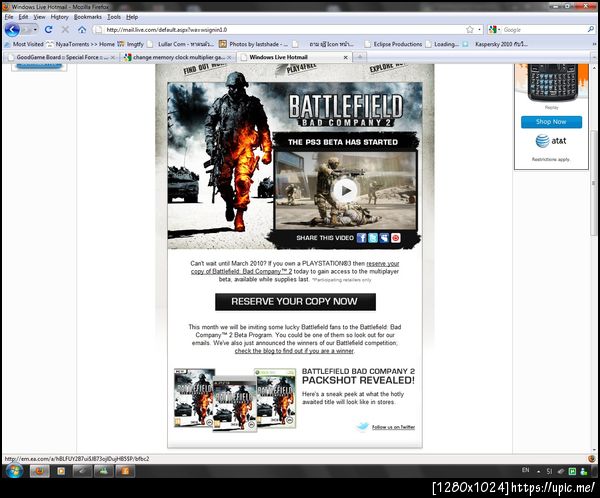
Task: Switch to Firefox in the taskbar
Action: (39, 471)
